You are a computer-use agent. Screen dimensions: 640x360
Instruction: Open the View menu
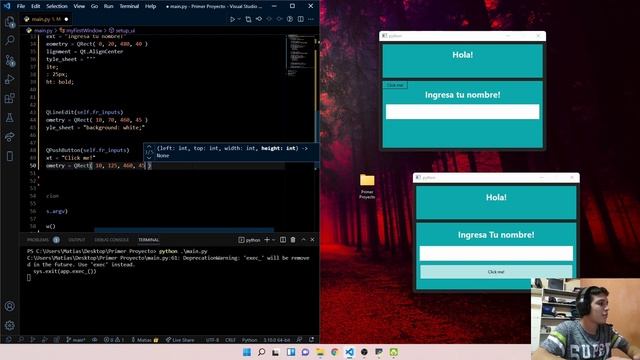(79, 6)
